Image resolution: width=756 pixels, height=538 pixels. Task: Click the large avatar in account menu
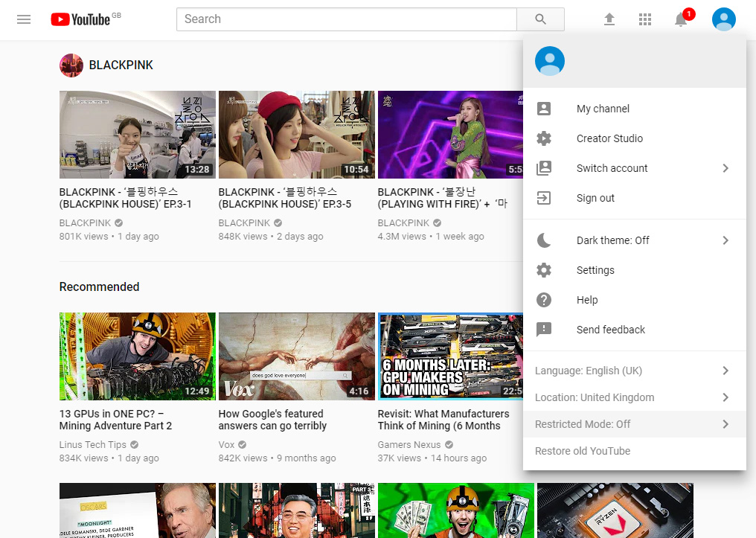[x=550, y=61]
